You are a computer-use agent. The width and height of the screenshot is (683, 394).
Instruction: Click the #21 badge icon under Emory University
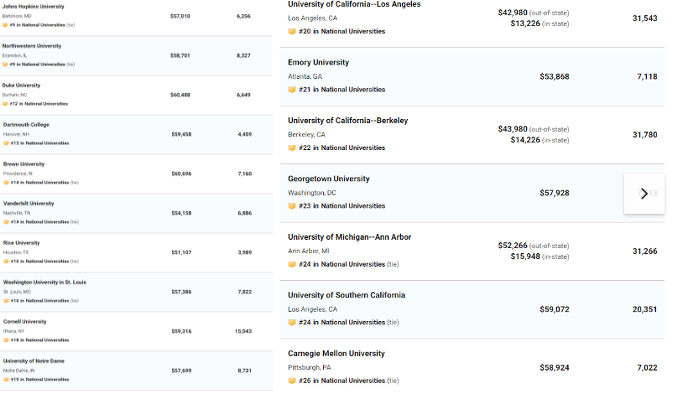(x=292, y=90)
